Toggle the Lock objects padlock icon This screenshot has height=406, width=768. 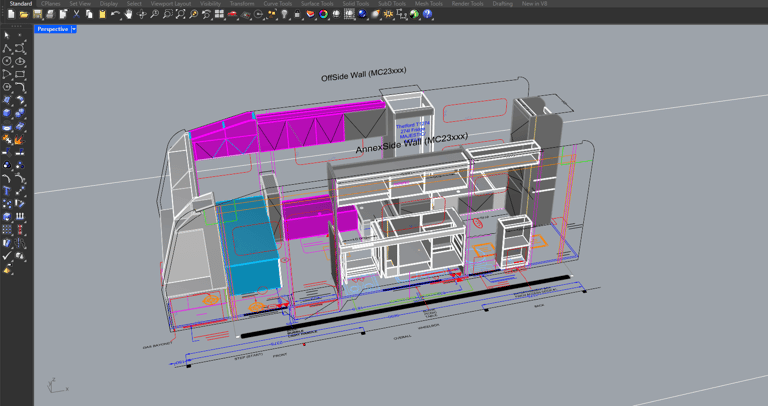[x=297, y=15]
